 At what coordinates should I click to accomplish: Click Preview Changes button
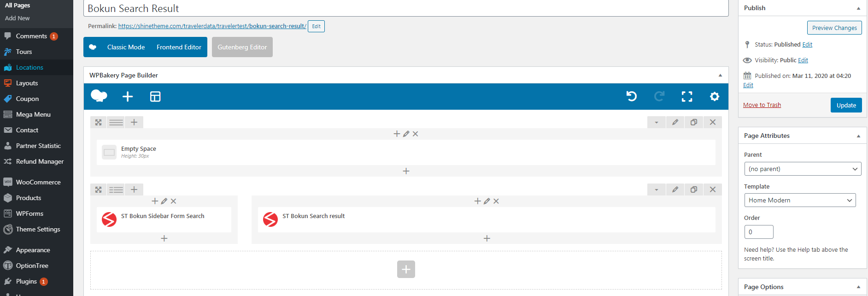click(834, 28)
